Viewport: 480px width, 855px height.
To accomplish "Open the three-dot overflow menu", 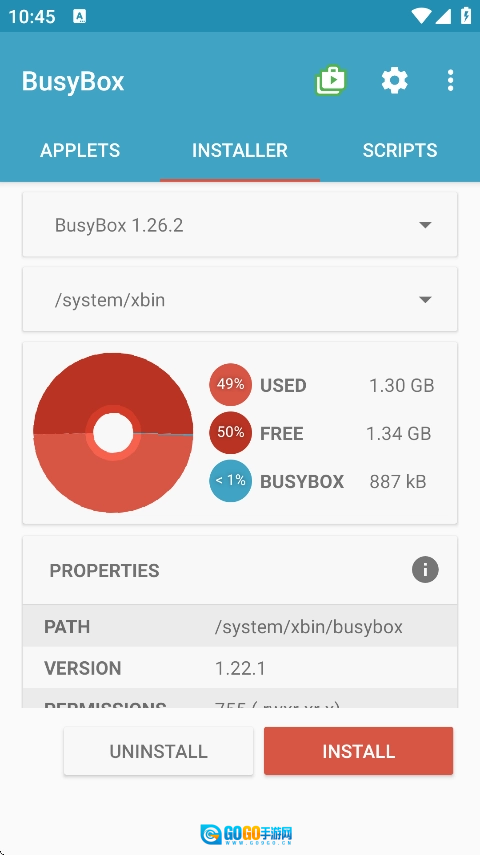I will coord(450,81).
